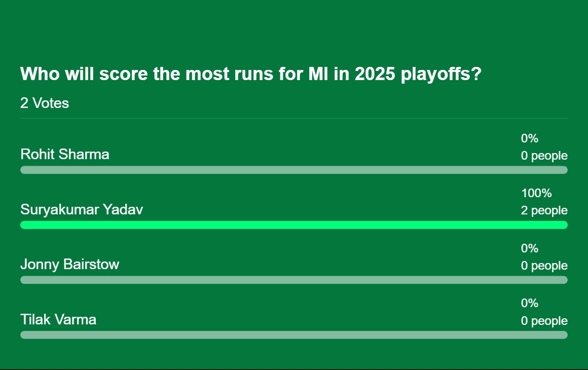Click the poll question heading
This screenshot has width=588, height=370.
click(x=250, y=74)
